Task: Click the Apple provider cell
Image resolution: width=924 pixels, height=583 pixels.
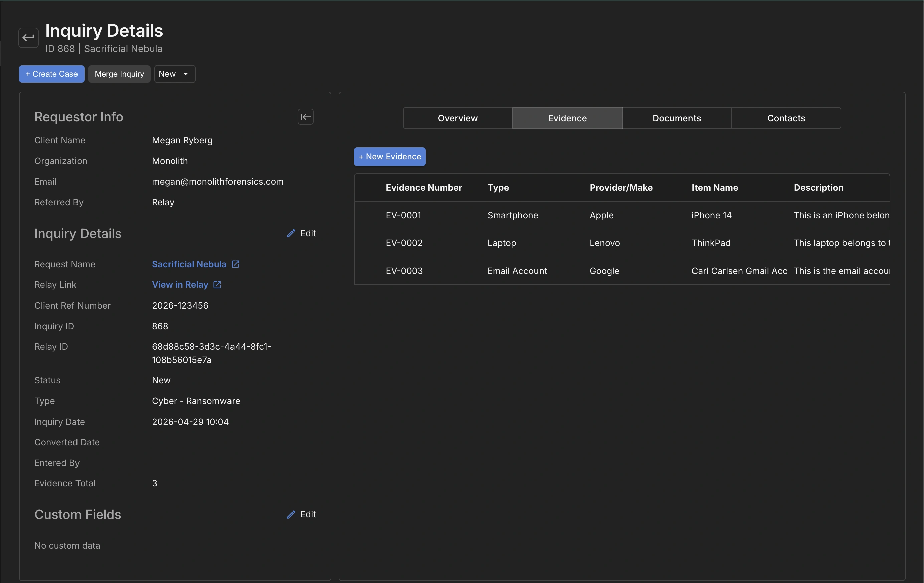Action: tap(601, 215)
